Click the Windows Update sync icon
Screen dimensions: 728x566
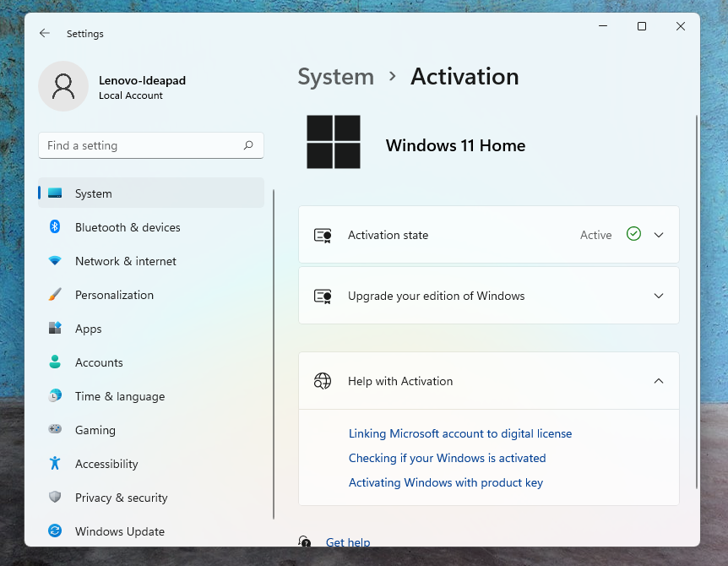point(55,531)
